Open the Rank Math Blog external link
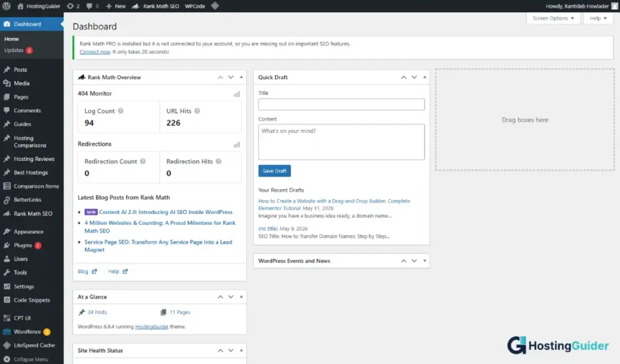 (x=87, y=271)
